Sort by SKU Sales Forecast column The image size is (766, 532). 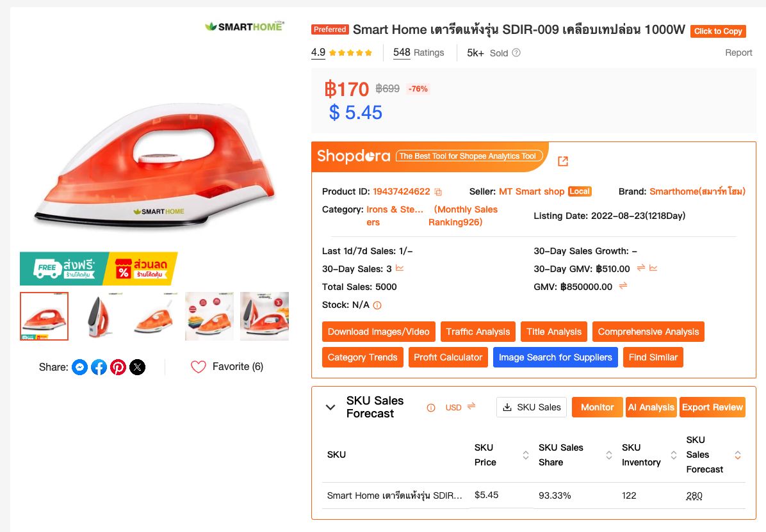[x=738, y=455]
